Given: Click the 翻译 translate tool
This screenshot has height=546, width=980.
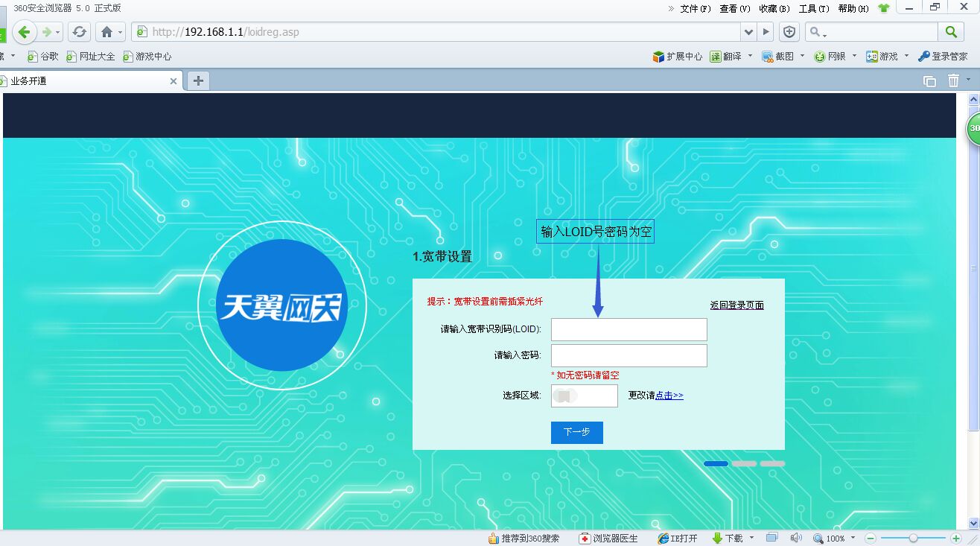Looking at the screenshot, I should (726, 56).
